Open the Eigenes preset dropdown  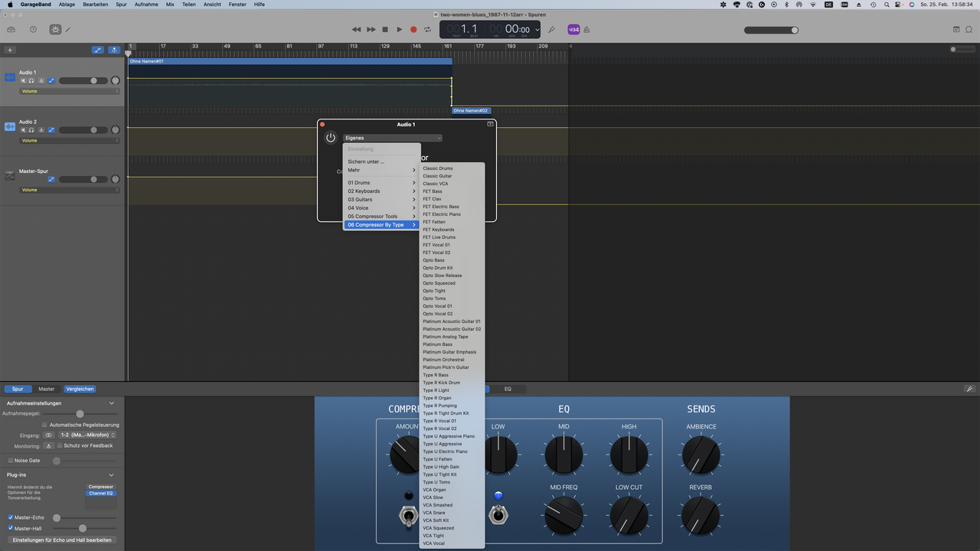(393, 138)
